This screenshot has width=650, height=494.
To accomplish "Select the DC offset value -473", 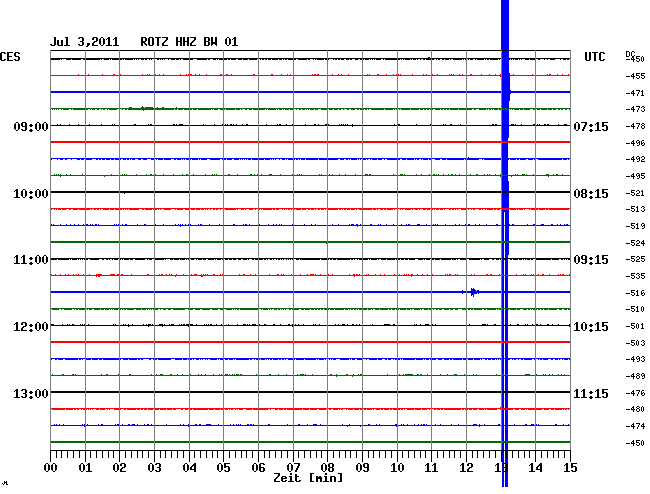I will [x=635, y=109].
